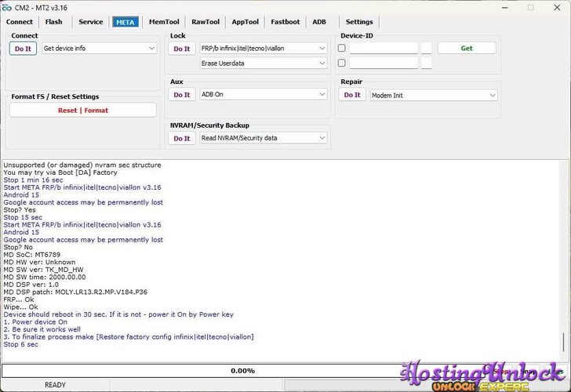The width and height of the screenshot is (571, 392).
Task: Click the second Device-ID long input field
Action: pyautogui.click(x=384, y=63)
